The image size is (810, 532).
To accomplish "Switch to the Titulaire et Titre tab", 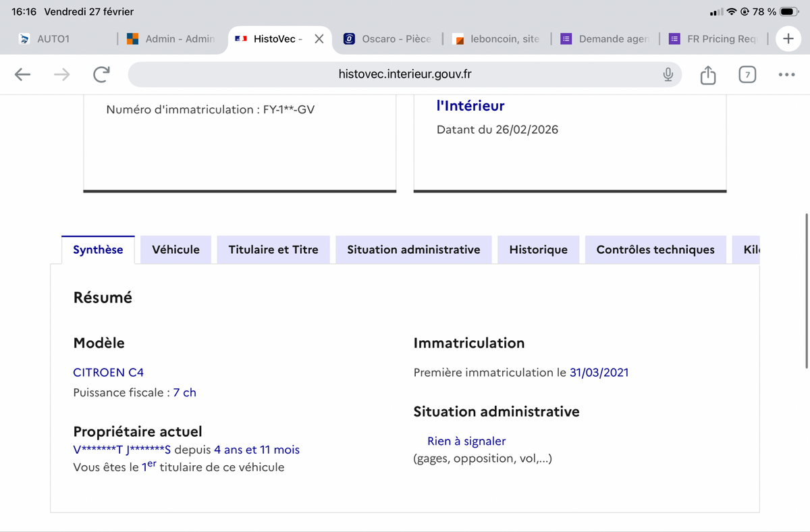I will click(x=273, y=249).
